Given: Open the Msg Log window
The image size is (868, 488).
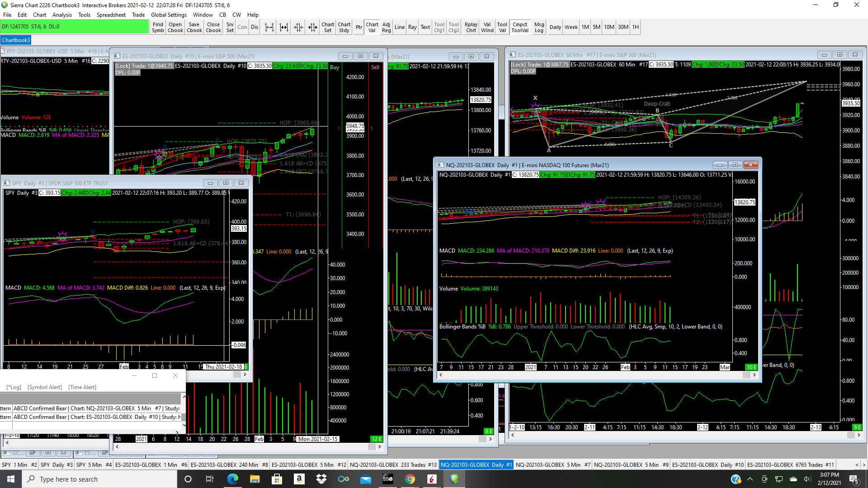Looking at the screenshot, I should click(x=539, y=27).
